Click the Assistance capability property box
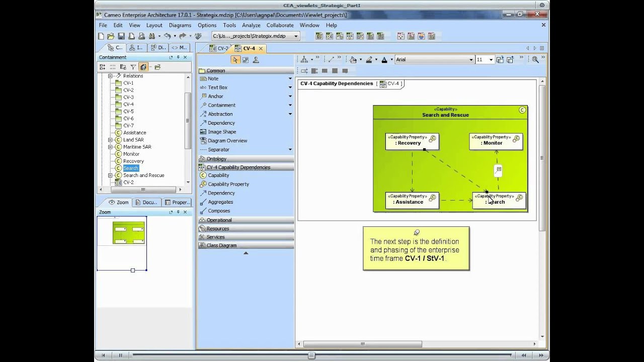This screenshot has width=644, height=362. pyautogui.click(x=412, y=200)
